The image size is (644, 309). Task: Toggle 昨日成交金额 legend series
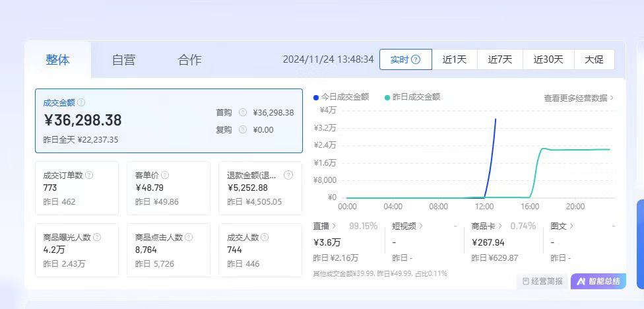(412, 97)
